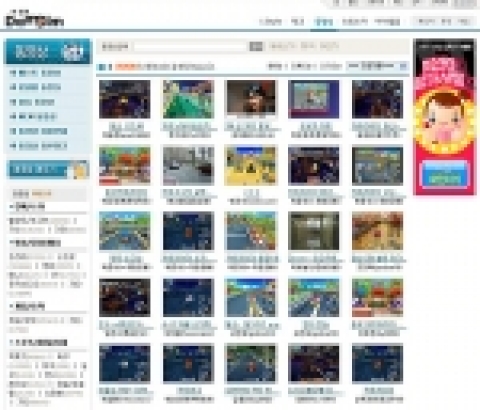The image size is (480, 410).
Task: Open the first tab in the top navigation
Action: [x=270, y=22]
